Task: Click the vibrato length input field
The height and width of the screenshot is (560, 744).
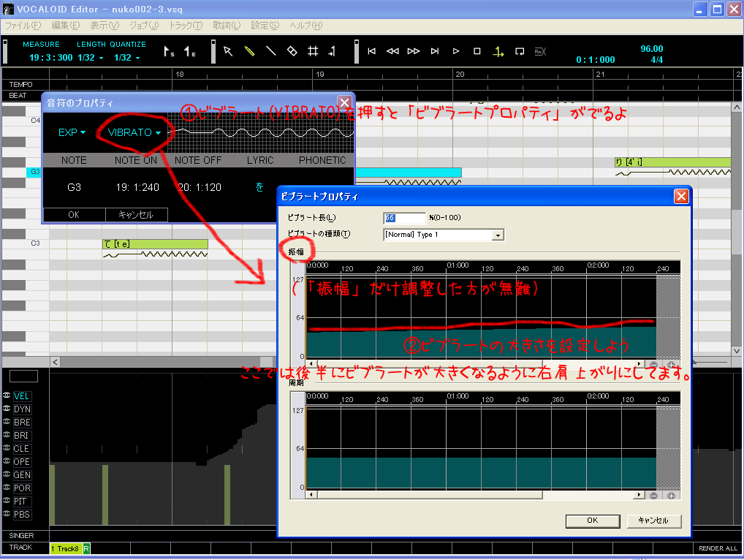Action: (405, 218)
